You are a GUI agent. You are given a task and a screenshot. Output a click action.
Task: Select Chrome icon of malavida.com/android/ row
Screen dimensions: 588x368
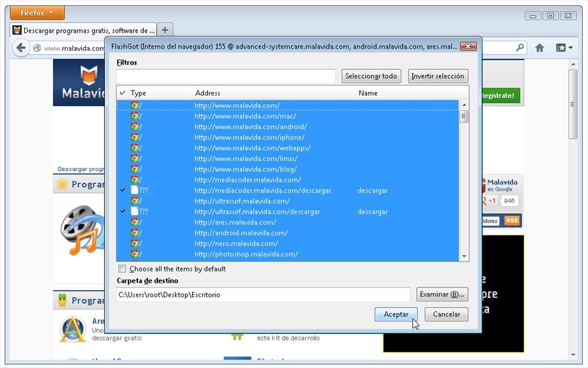[134, 126]
